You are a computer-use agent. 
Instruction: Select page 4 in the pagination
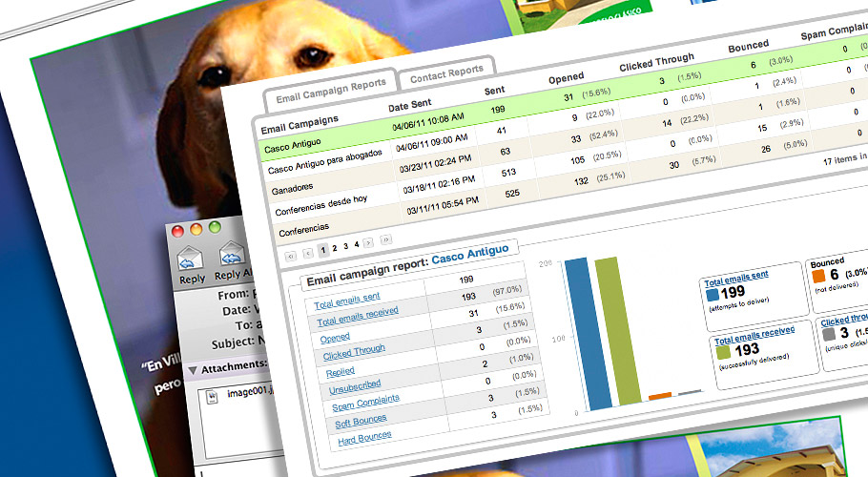pyautogui.click(x=357, y=244)
